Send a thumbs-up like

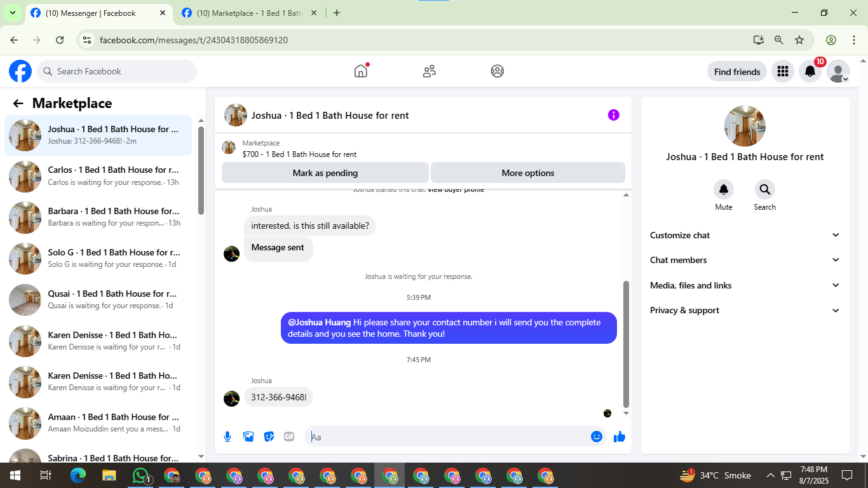(x=620, y=437)
